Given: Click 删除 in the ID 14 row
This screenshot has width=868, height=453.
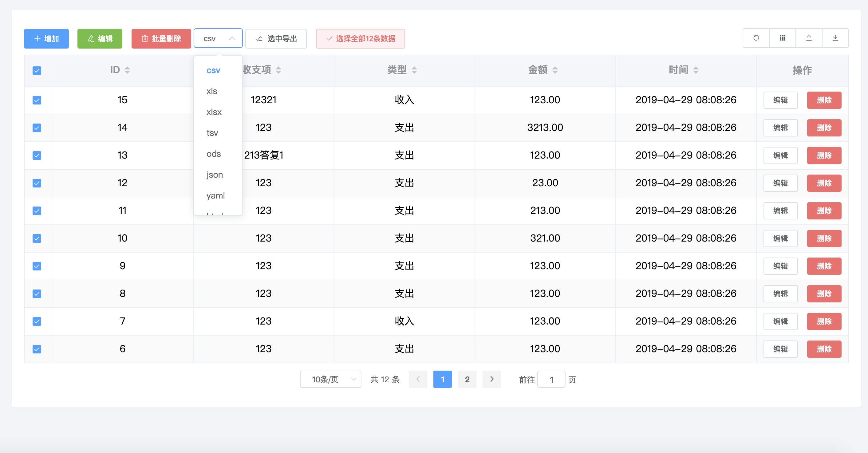Looking at the screenshot, I should [x=824, y=128].
